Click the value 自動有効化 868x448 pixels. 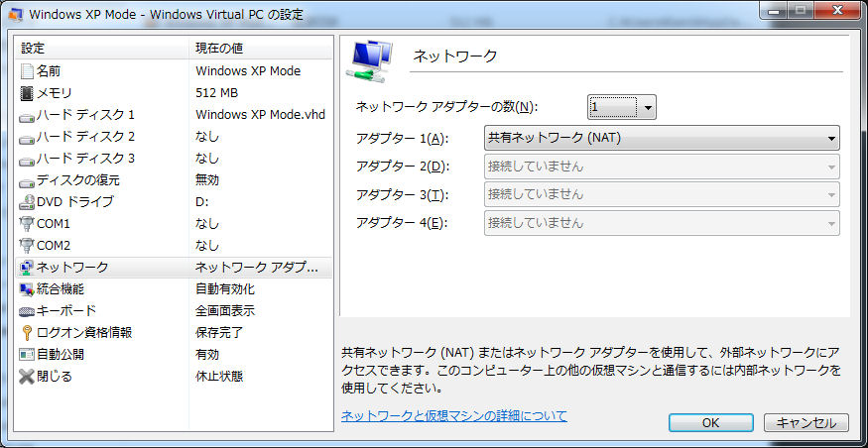[x=225, y=289]
